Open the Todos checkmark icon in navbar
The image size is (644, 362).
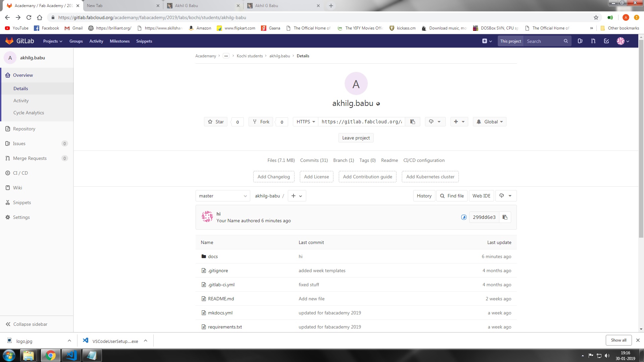pos(606,41)
